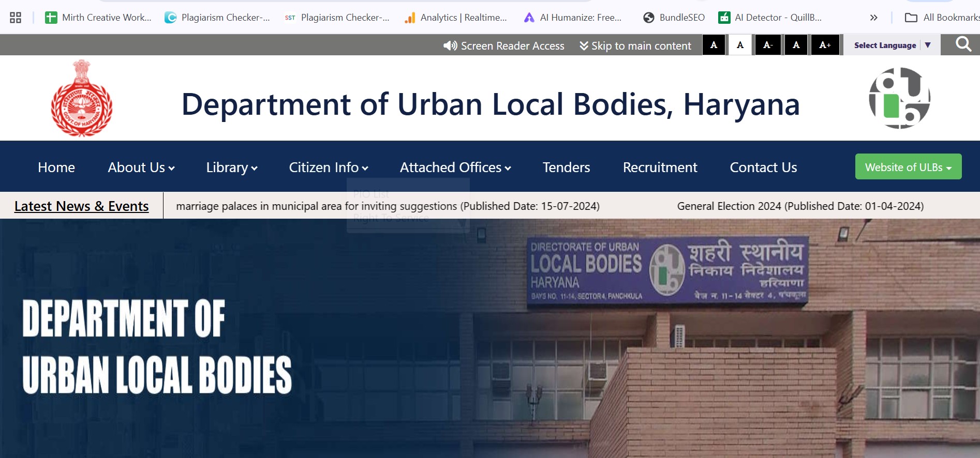Click the Department of Urban Local Bodies, Haryana title
The image size is (980, 458).
[x=491, y=104]
